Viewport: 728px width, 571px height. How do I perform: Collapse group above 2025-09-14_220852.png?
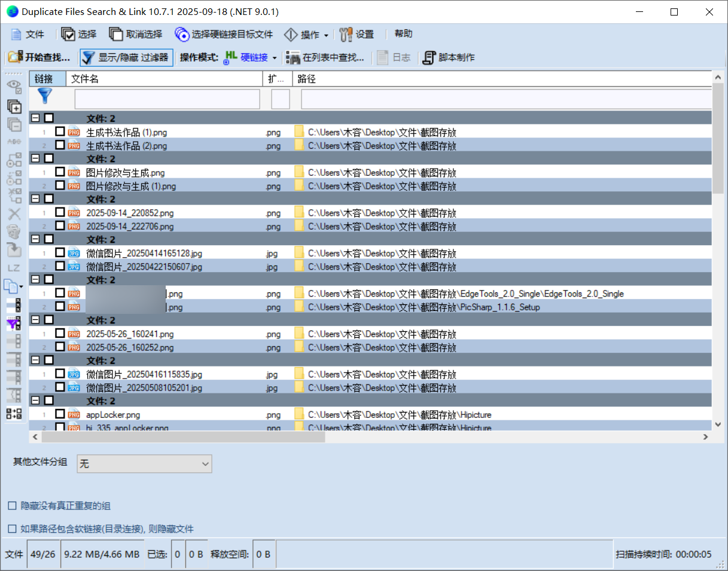coord(35,199)
